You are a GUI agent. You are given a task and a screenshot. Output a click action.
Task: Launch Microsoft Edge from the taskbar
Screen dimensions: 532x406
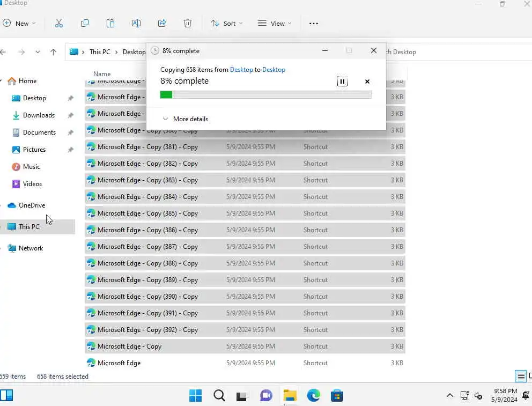[314, 395]
